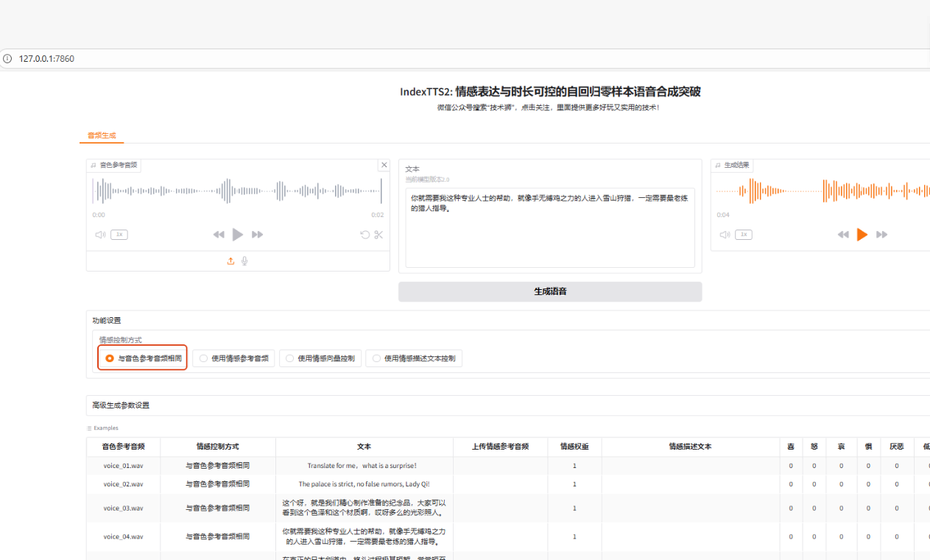Select 使用情感参考音频 radio option
Image resolution: width=930 pixels, height=560 pixels.
pos(234,358)
